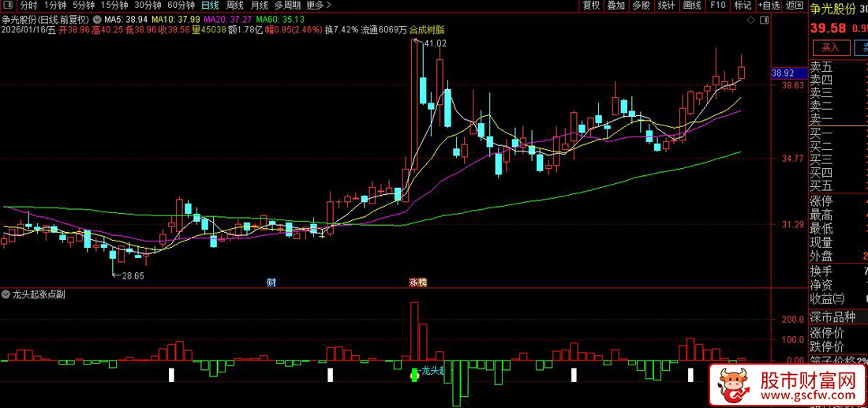Click the 跌停价 row label
Screen dimensions: 868x408
pos(827,347)
